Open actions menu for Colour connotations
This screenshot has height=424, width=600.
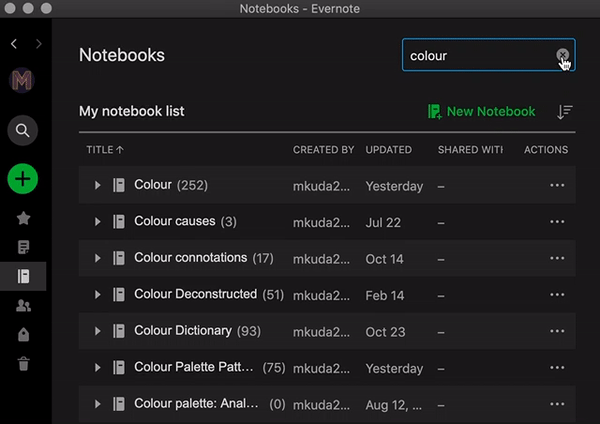pyautogui.click(x=557, y=258)
